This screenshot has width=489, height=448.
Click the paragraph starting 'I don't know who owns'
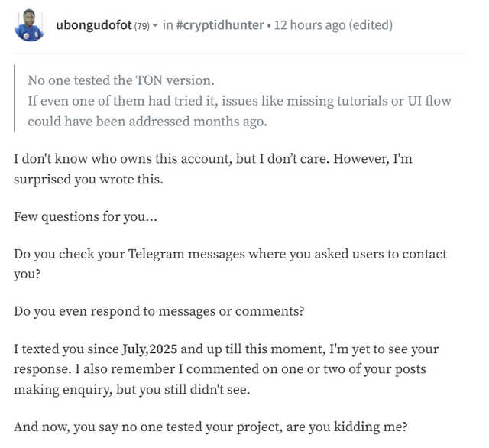[x=213, y=169]
